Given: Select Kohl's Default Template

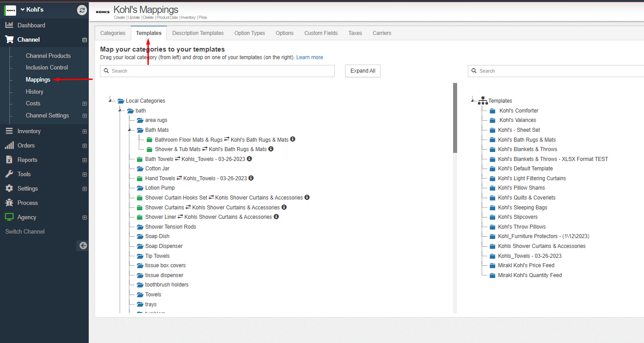Looking at the screenshot, I should pyautogui.click(x=526, y=169).
